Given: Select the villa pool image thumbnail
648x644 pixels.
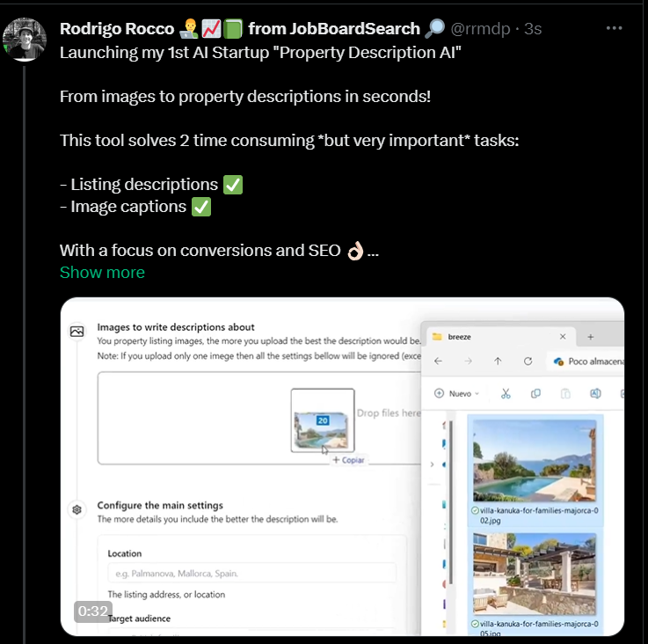Looking at the screenshot, I should 535,460.
